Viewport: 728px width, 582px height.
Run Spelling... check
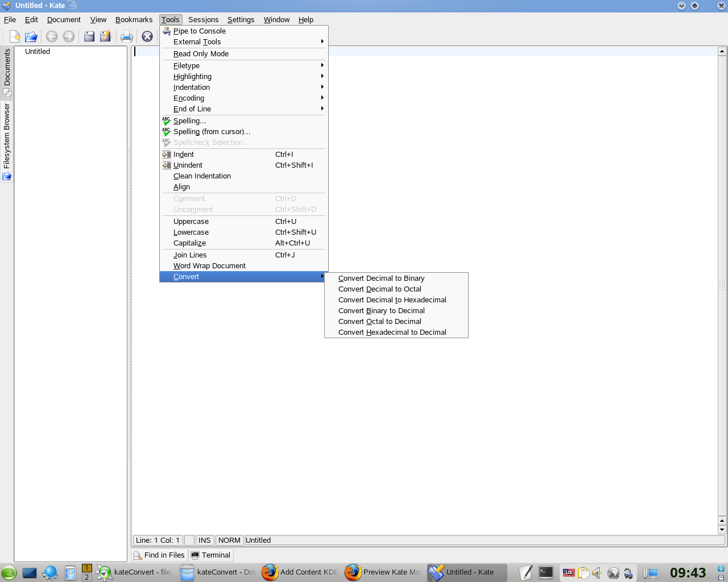coord(243,121)
